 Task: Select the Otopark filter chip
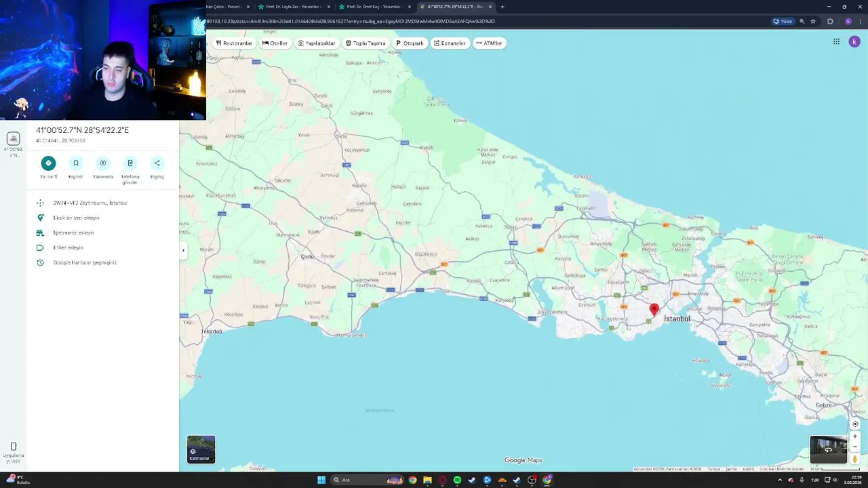(x=410, y=43)
